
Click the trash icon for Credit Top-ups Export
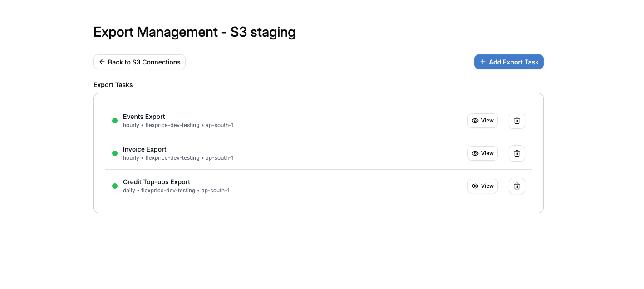(516, 186)
